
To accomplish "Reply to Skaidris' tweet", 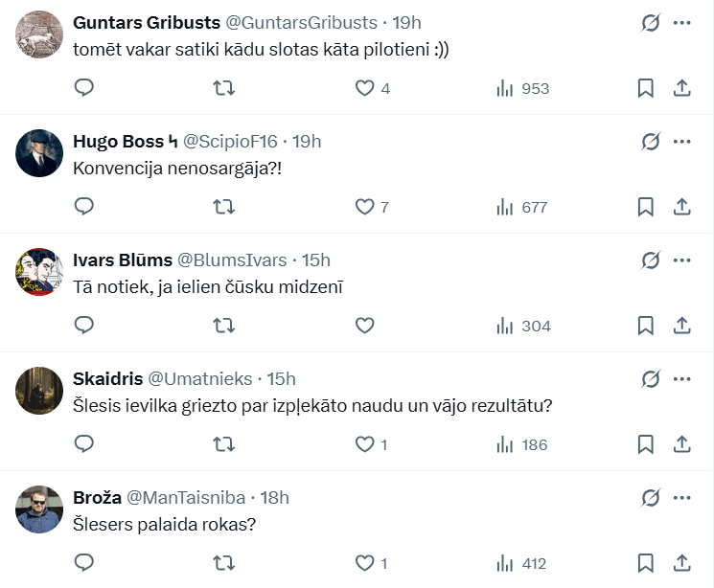I will (84, 444).
